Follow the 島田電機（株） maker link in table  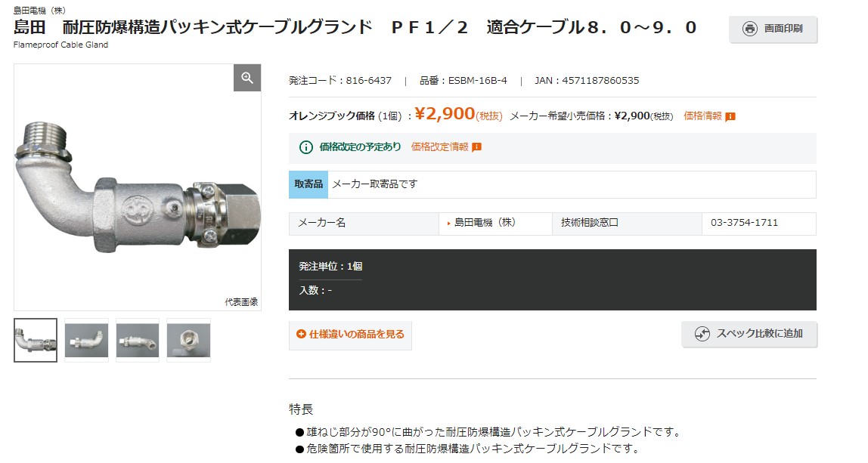coord(485,224)
